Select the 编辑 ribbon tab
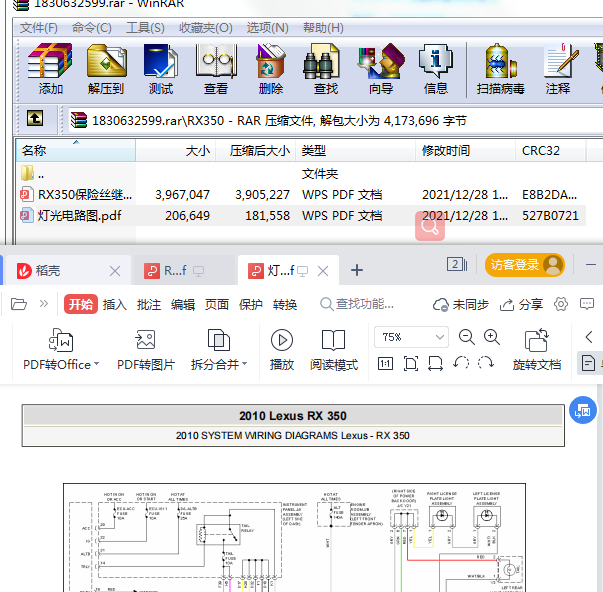 183,304
